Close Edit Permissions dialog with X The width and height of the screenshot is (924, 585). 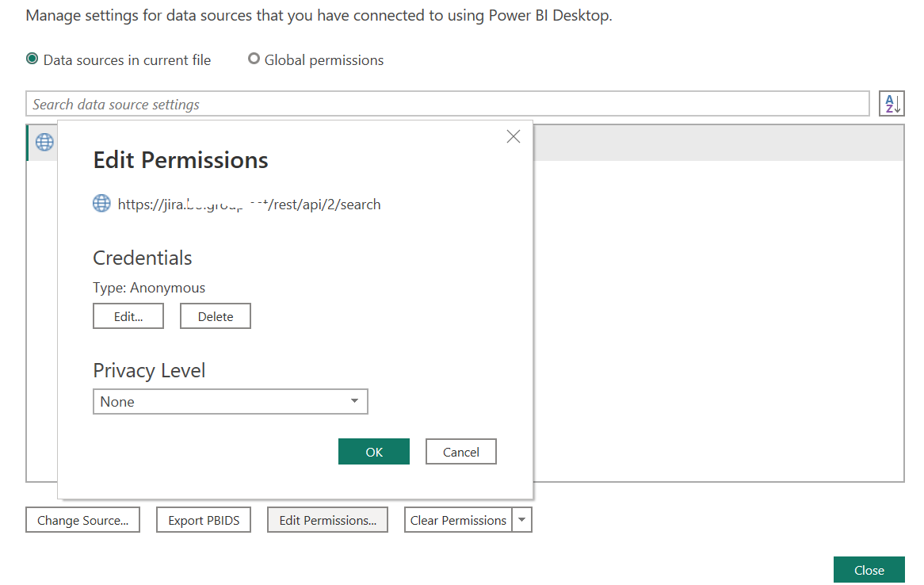click(x=514, y=137)
